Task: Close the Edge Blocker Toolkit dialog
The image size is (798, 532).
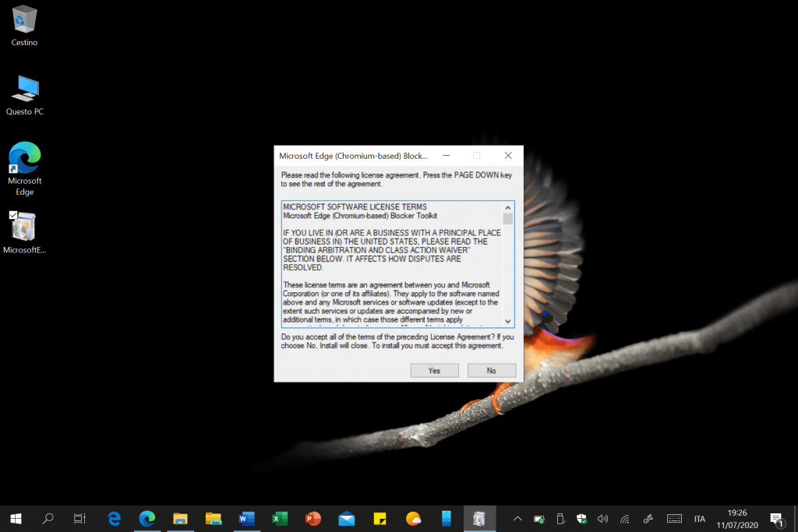Action: pos(507,156)
